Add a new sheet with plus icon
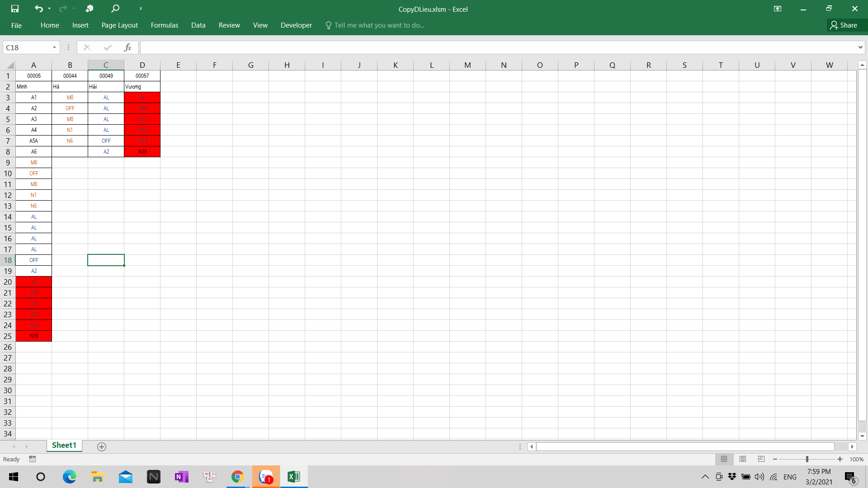The width and height of the screenshot is (868, 488). 102,446
